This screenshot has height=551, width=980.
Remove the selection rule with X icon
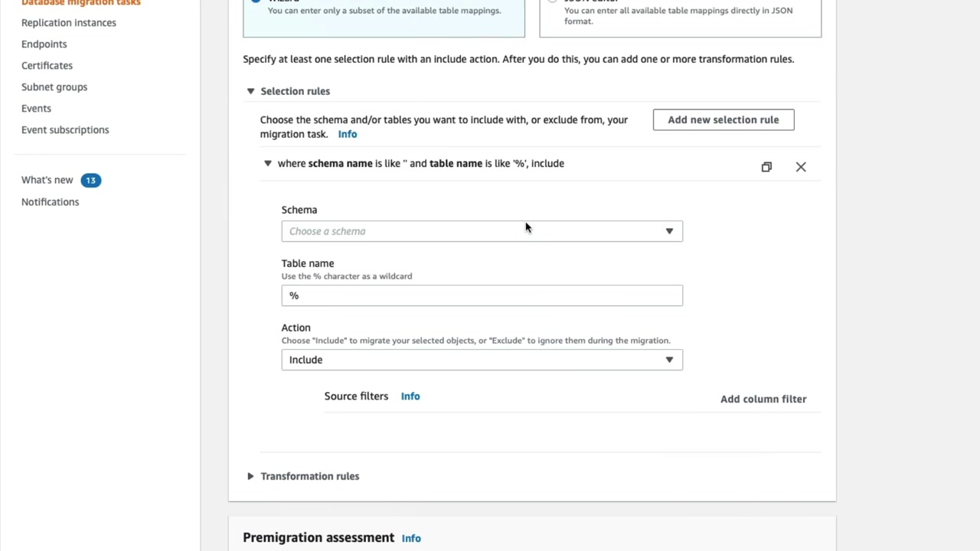[x=801, y=167]
